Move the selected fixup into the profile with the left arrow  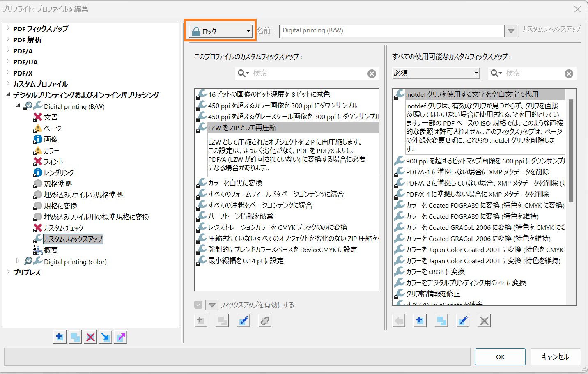point(399,321)
